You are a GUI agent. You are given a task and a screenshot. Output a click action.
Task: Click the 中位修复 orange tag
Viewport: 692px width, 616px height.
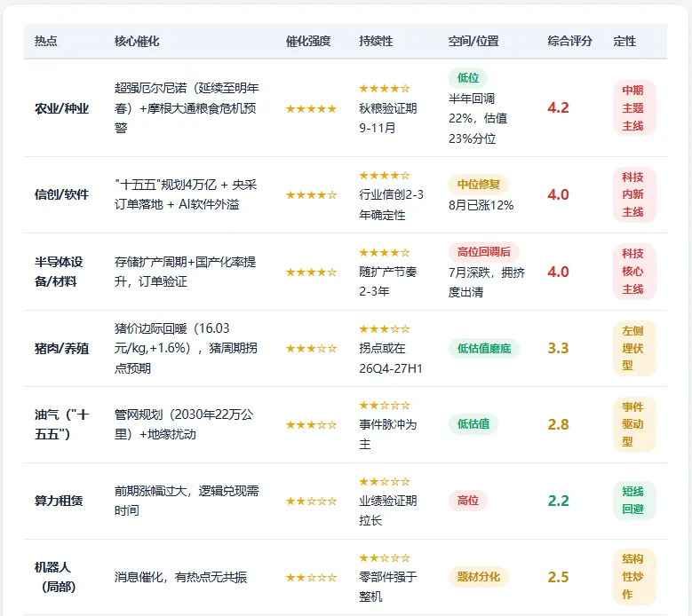(x=479, y=185)
